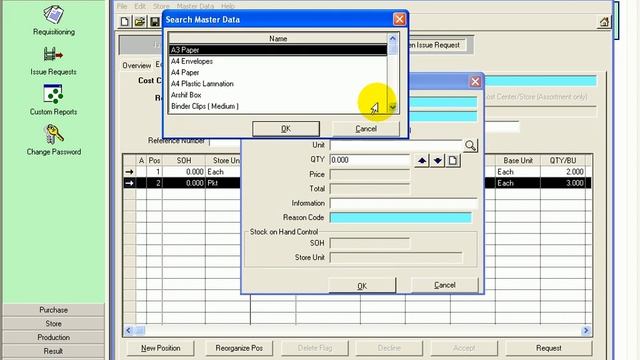Viewport: 640px width, 360px height.
Task: Click the page icon next to QTY
Action: (x=453, y=160)
